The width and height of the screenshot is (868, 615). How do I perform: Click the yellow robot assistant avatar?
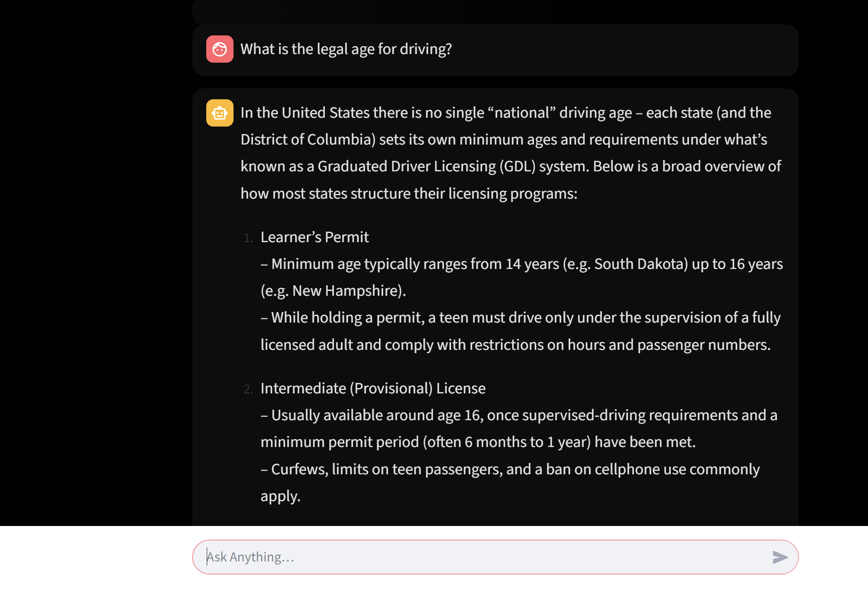click(x=220, y=113)
